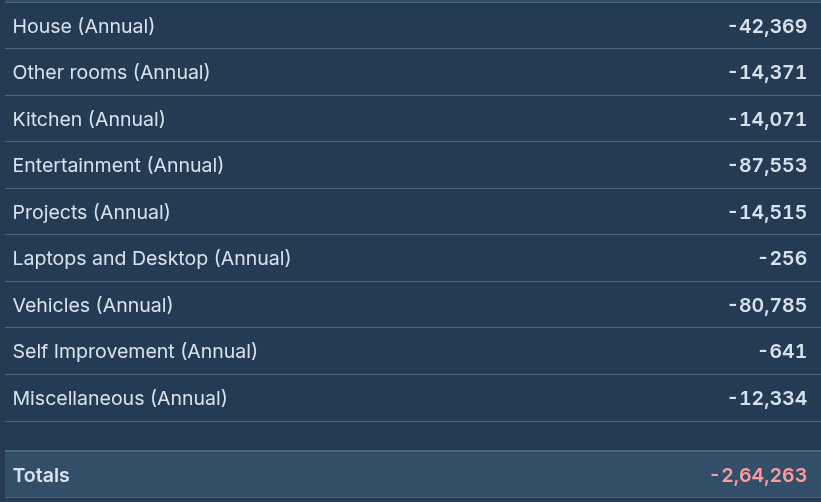Click the Entertainment (Annual) label
This screenshot has height=502, width=821.
(x=118, y=165)
